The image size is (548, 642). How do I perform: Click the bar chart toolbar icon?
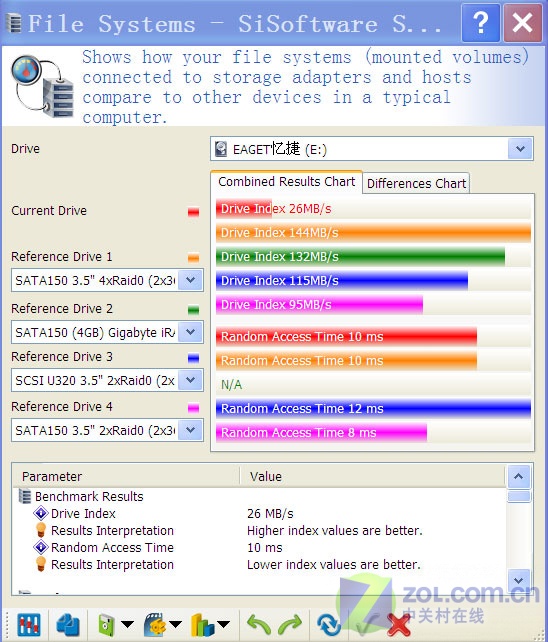202,625
